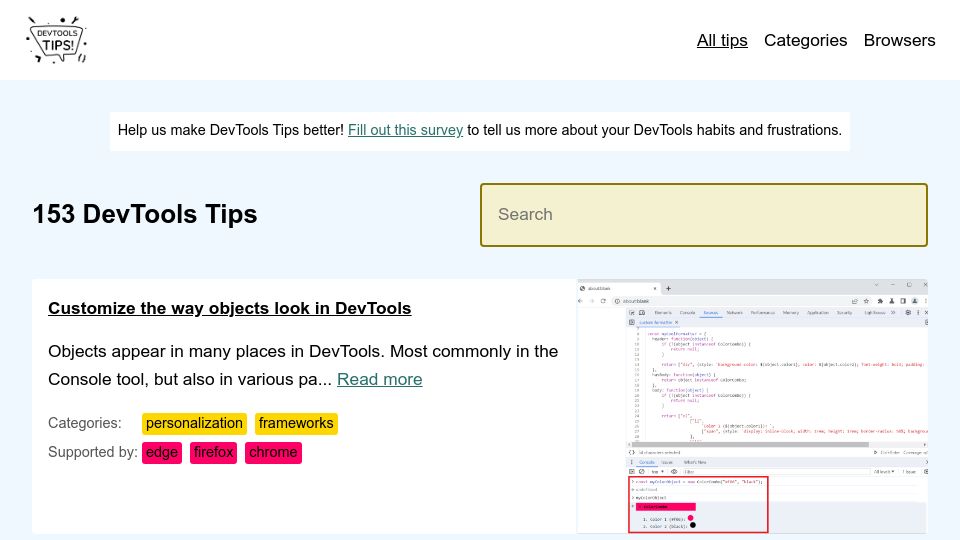The image size is (960, 540).
Task: Open the DevTools screenshot thumbnail
Action: 752,407
